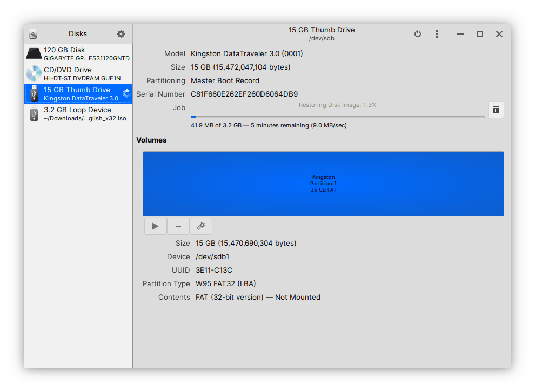
Task: Click the FAT (32-bit version) Not Mounted text
Action: click(x=258, y=297)
